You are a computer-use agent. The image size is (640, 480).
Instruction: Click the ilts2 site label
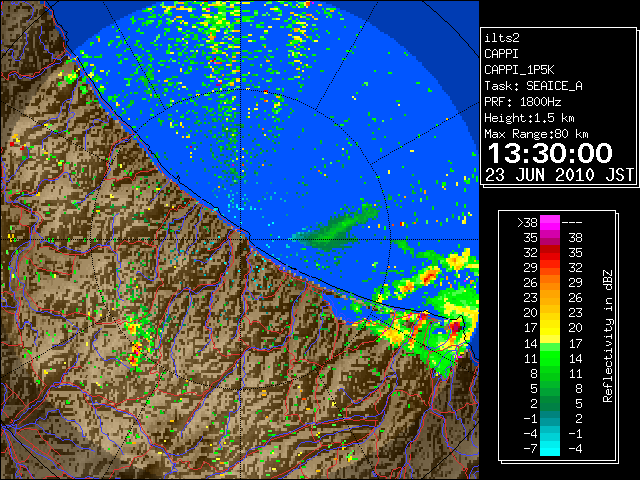(502, 38)
